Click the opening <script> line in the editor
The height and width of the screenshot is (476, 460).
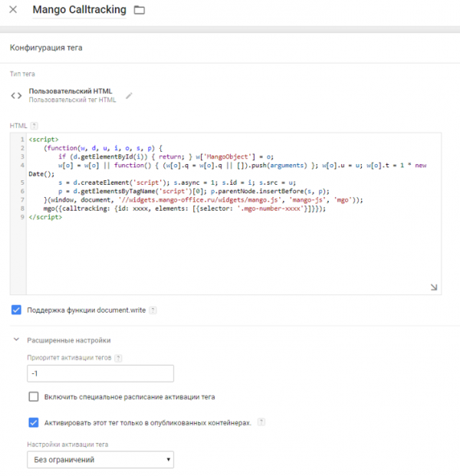(x=44, y=140)
